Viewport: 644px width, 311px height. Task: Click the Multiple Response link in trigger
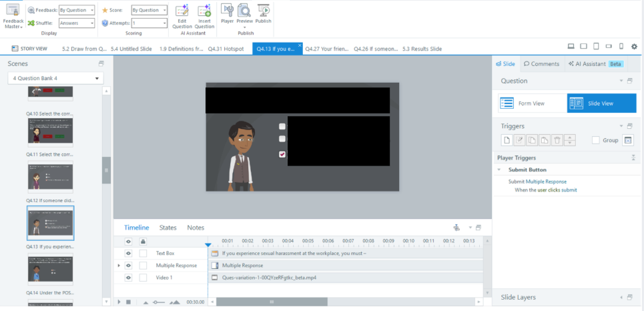pyautogui.click(x=546, y=182)
